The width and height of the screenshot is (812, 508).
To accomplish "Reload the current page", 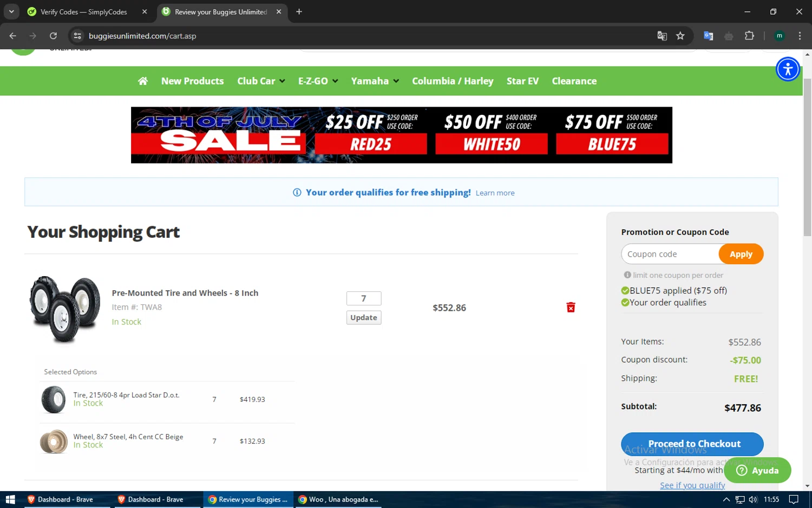I will pos(53,36).
